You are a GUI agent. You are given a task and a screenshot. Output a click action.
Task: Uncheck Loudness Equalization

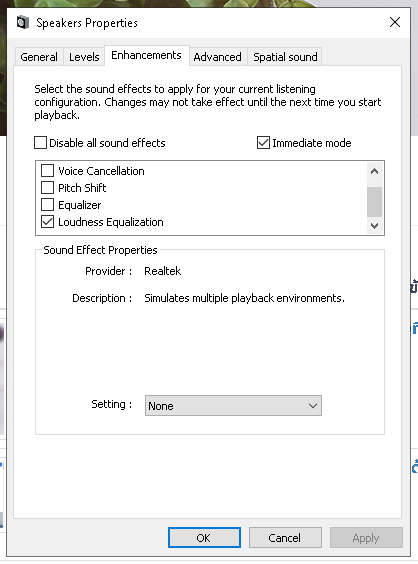tap(47, 222)
